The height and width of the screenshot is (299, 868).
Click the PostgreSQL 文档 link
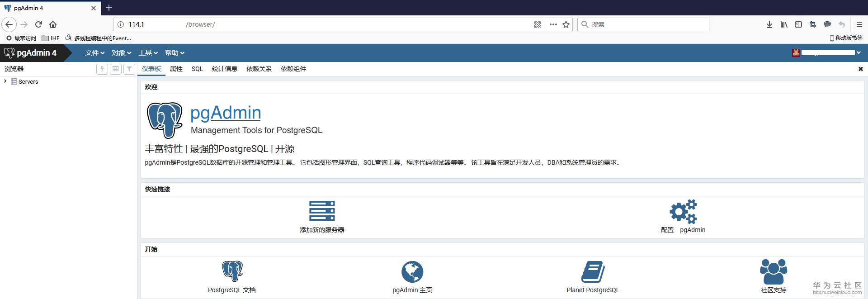pos(232,290)
